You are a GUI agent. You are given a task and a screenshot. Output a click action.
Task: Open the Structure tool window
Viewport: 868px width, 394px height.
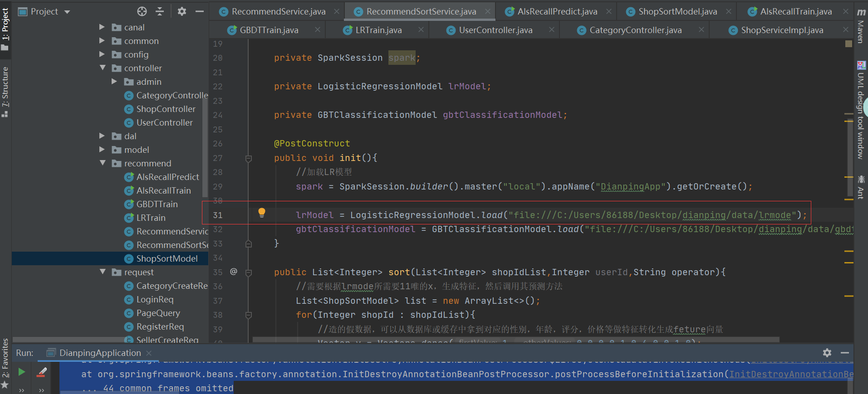5,92
